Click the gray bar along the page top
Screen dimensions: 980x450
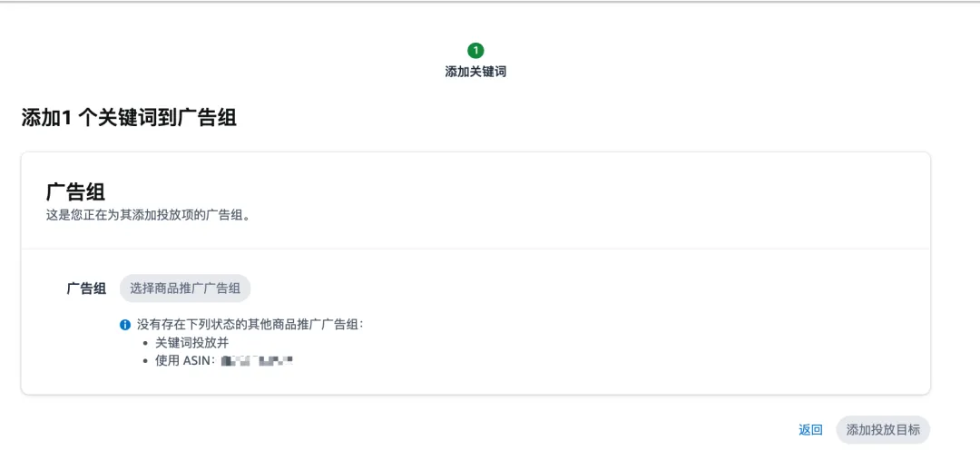coord(490,1)
